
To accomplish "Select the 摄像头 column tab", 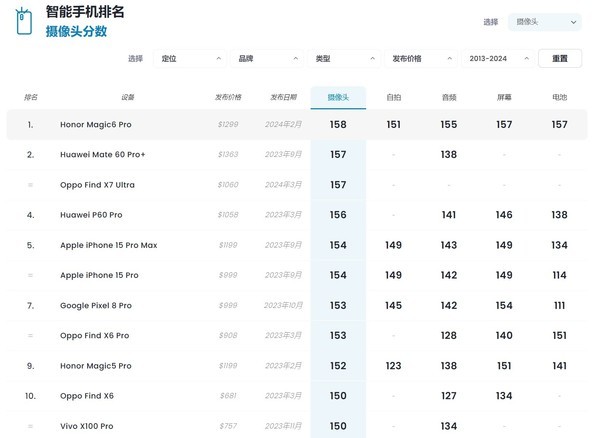I will [x=338, y=98].
